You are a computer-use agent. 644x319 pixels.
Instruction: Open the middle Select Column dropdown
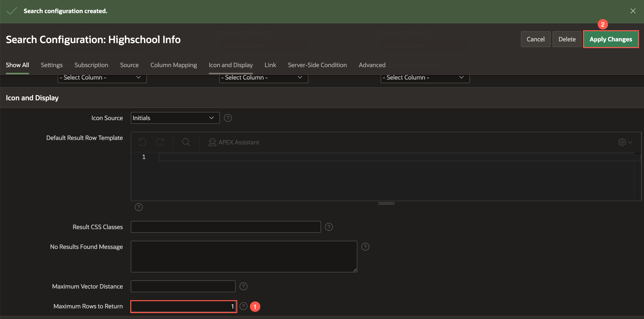(264, 78)
